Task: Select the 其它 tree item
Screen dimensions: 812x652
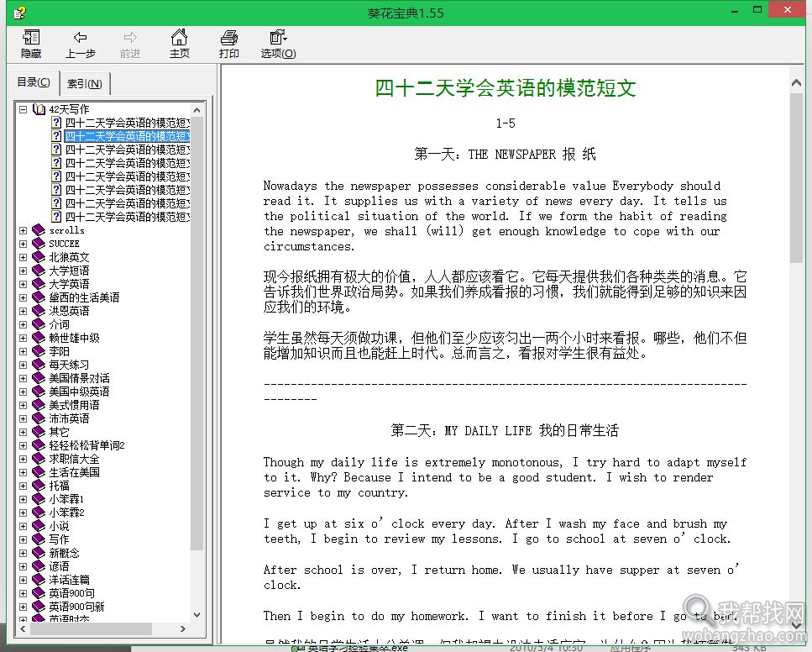Action: coord(59,432)
